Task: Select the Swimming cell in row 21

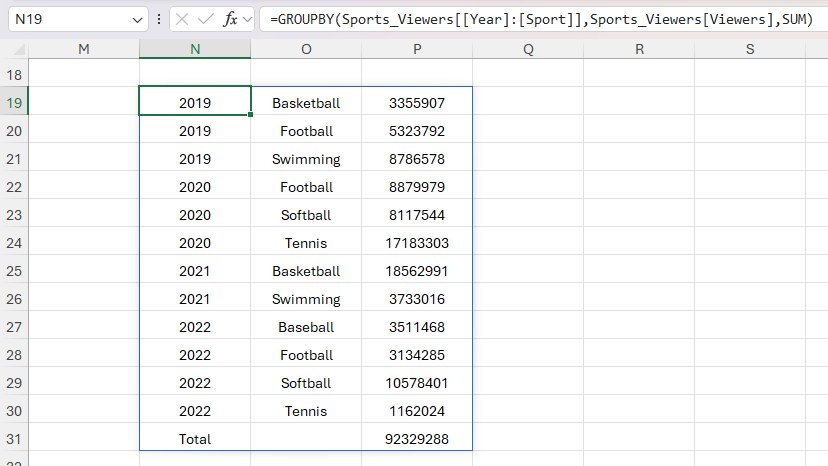Action: (306, 159)
